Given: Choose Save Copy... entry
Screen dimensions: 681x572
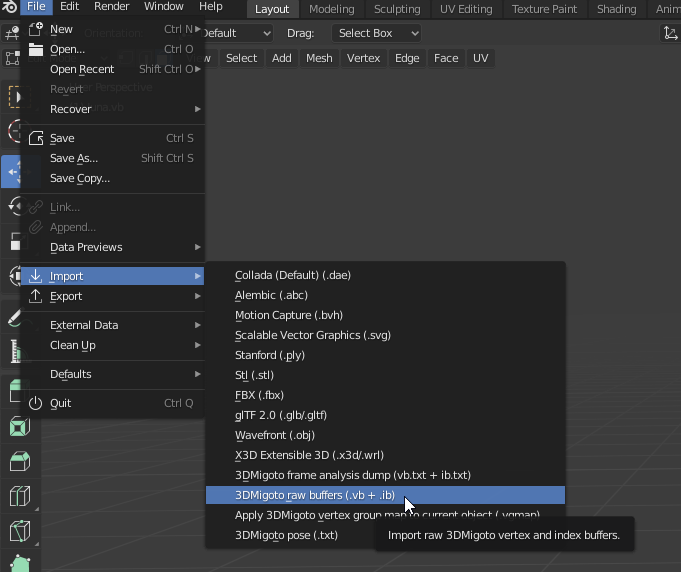Looking at the screenshot, I should pos(112,178).
